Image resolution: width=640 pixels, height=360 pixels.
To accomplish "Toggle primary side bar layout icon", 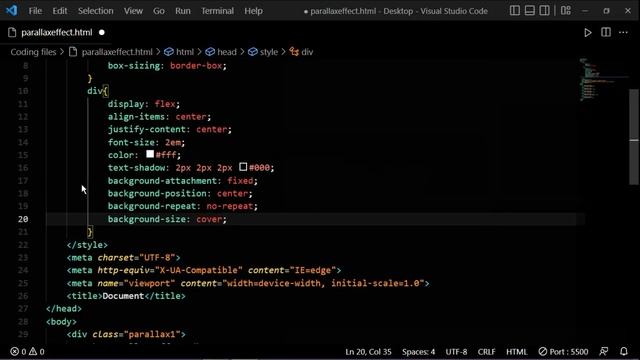I will (515, 11).
